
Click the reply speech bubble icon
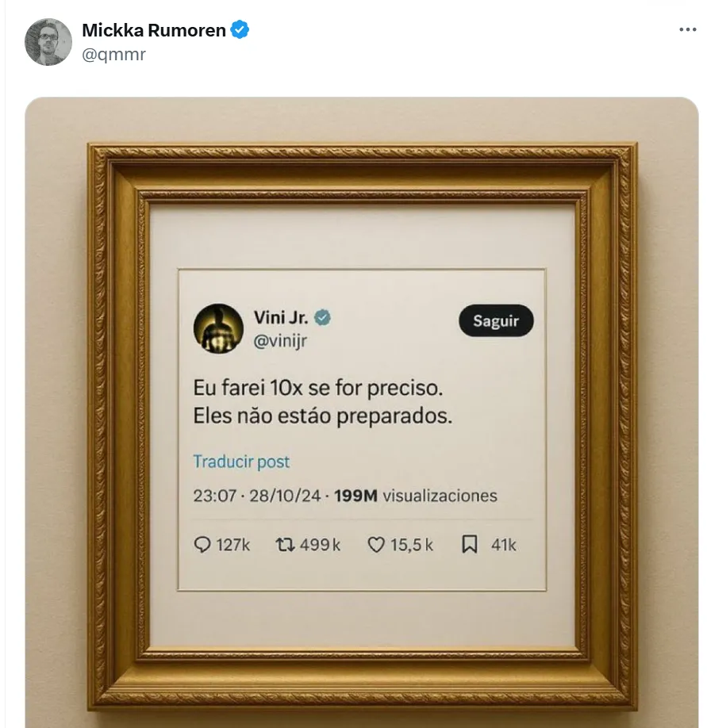tap(203, 545)
